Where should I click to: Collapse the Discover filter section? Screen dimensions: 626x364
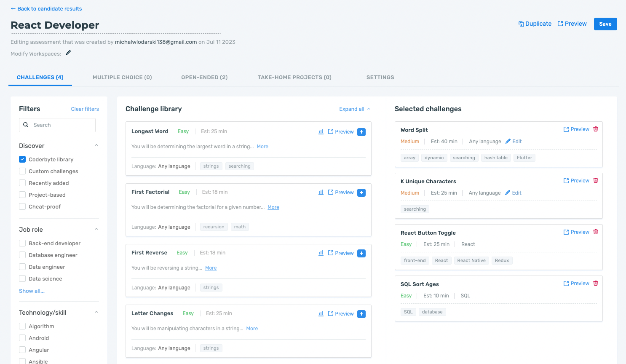96,145
